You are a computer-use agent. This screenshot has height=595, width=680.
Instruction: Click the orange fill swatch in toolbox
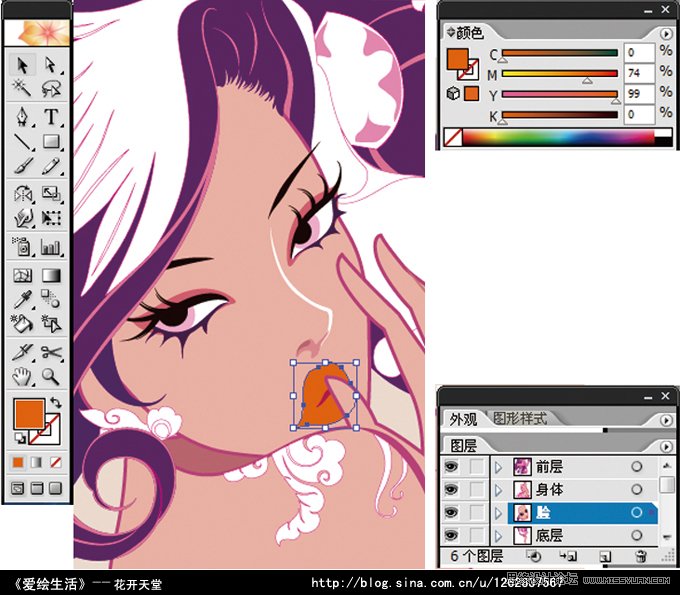click(x=29, y=414)
